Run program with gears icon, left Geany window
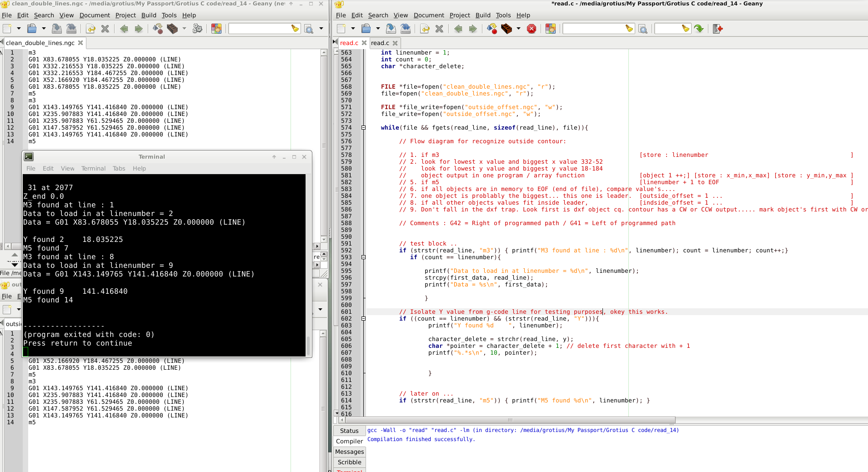 click(x=197, y=29)
